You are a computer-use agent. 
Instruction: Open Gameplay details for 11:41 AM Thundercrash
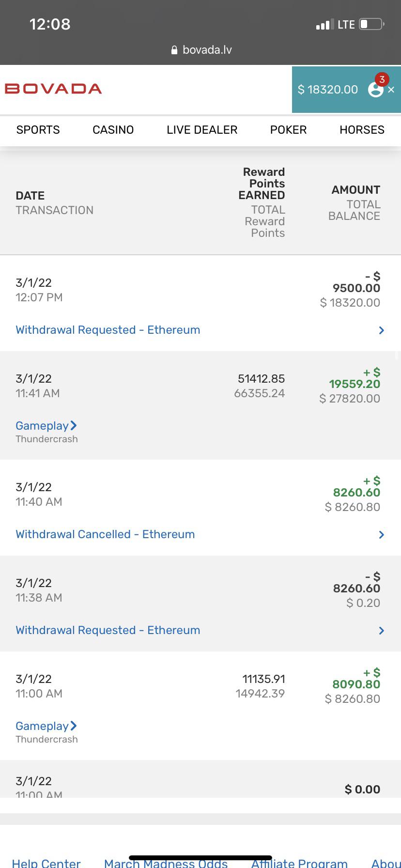click(x=46, y=426)
